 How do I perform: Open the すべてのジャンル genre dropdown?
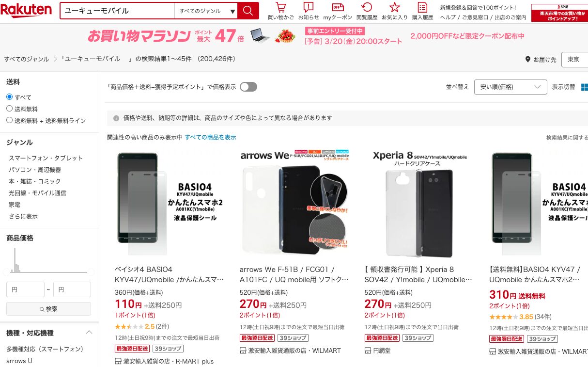[206, 11]
